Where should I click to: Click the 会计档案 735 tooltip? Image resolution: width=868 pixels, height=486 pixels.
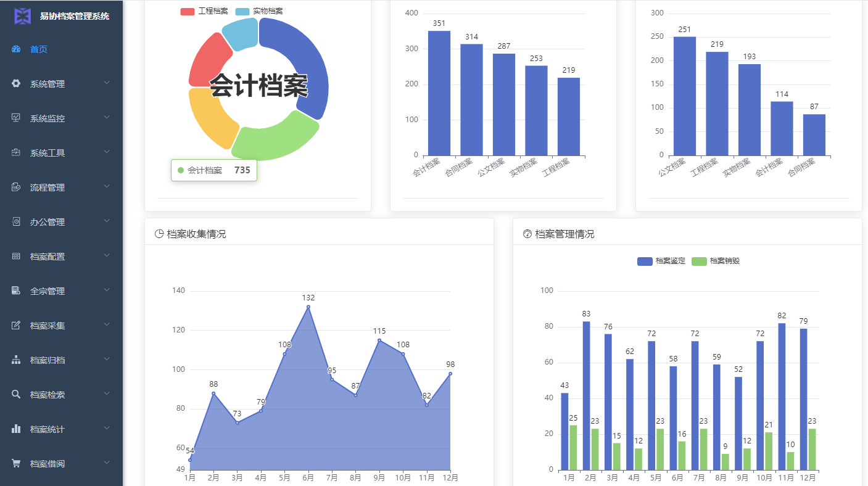(214, 170)
